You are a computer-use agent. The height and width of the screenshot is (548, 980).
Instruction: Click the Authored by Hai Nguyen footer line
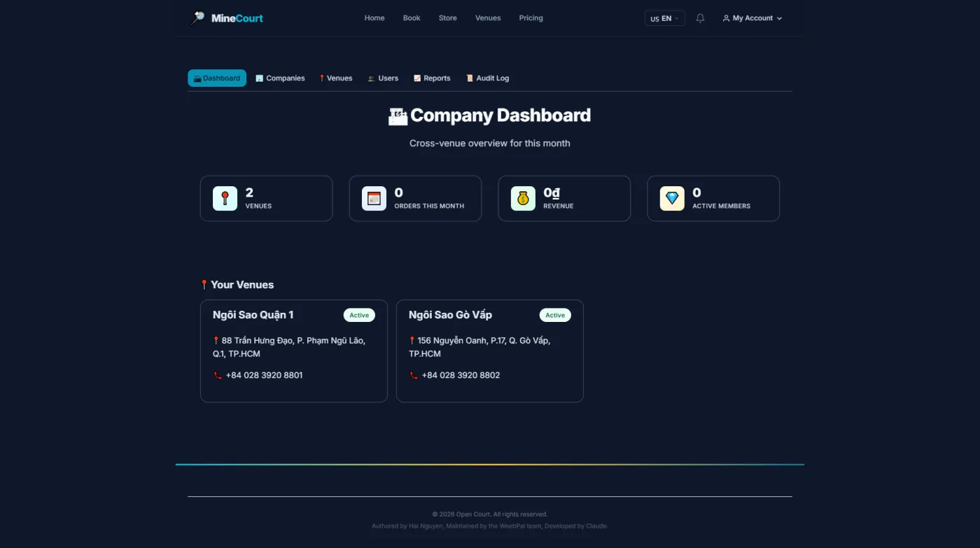click(490, 526)
